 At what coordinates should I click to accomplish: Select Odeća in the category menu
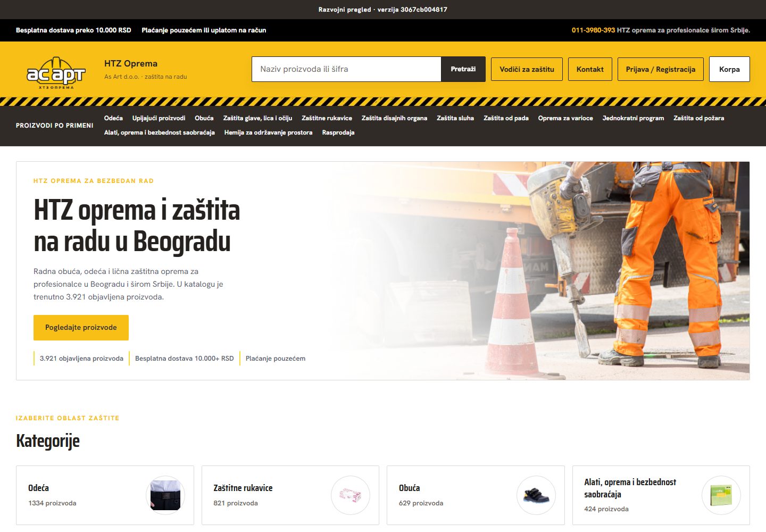click(113, 118)
